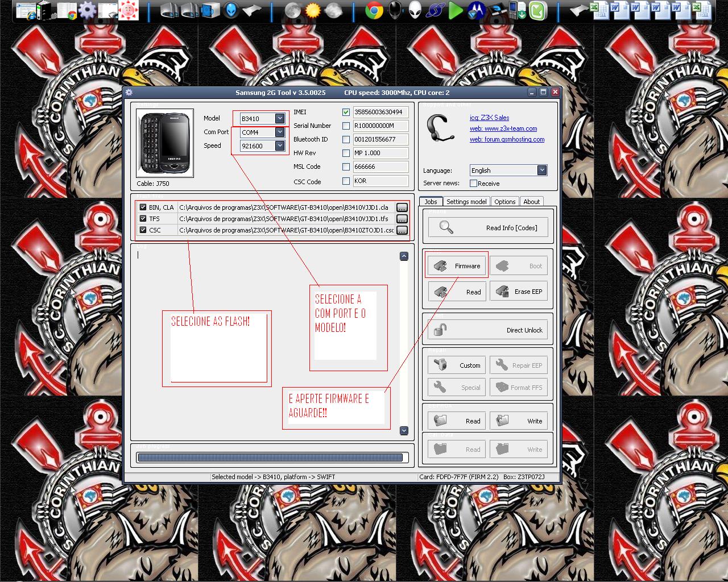Click the moon icon in the dock
Screen dimensions: 728x582
292,10
